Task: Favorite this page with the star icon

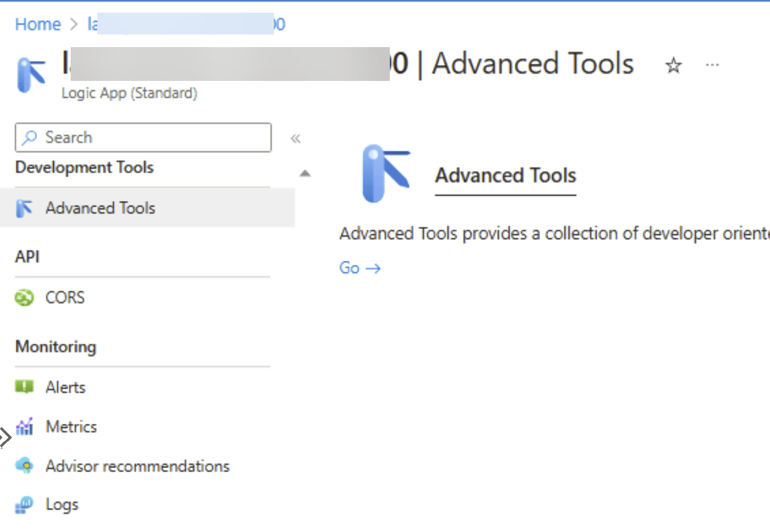Action: [673, 65]
